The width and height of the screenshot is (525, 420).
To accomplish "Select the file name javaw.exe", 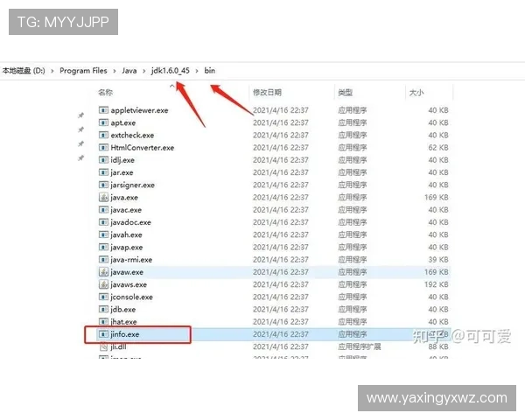I will coord(127,272).
